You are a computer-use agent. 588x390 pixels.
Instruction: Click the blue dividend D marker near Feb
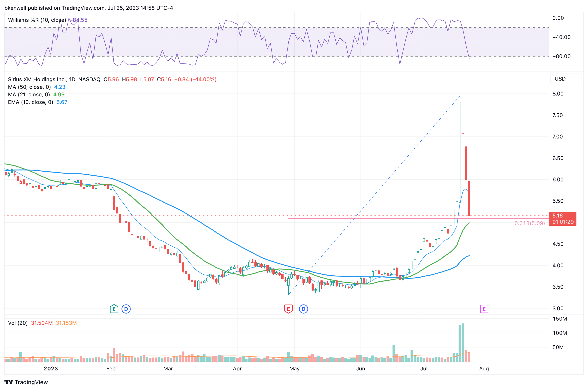[x=126, y=309]
